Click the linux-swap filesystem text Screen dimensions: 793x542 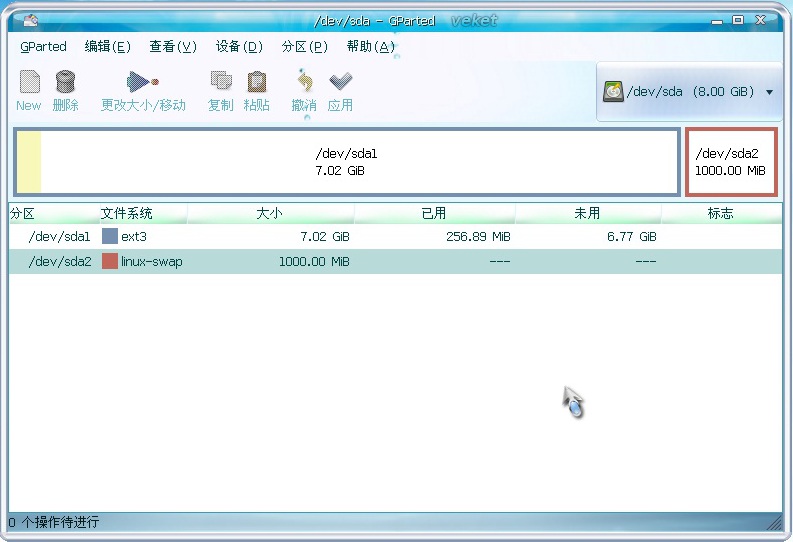pos(152,262)
